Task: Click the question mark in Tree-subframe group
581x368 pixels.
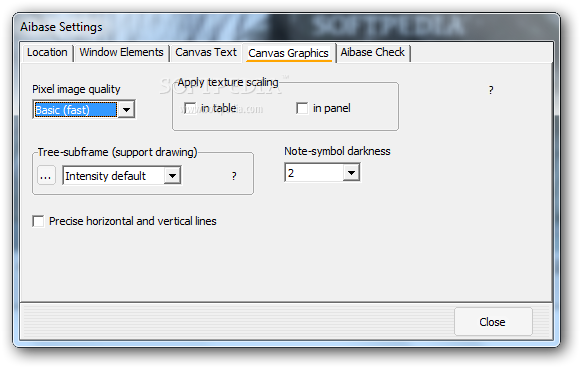Action: (234, 176)
